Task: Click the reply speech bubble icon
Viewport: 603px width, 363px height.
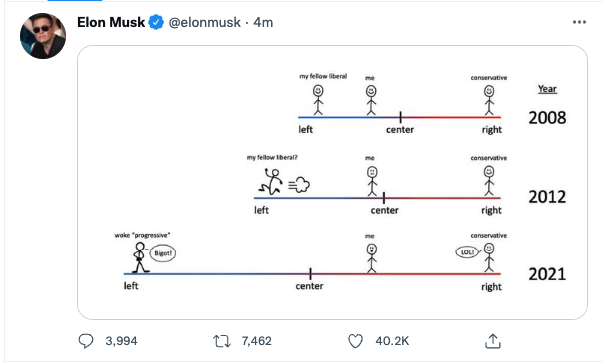Action: 86,341
